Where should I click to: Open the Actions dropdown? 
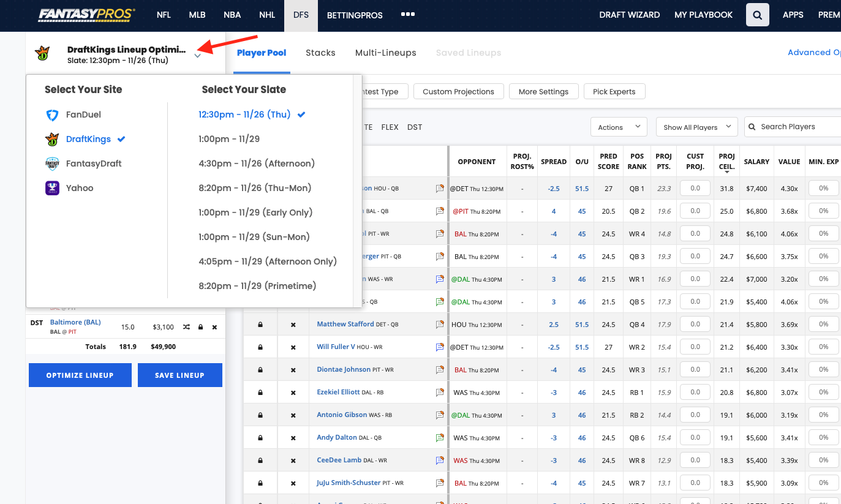[x=619, y=127]
